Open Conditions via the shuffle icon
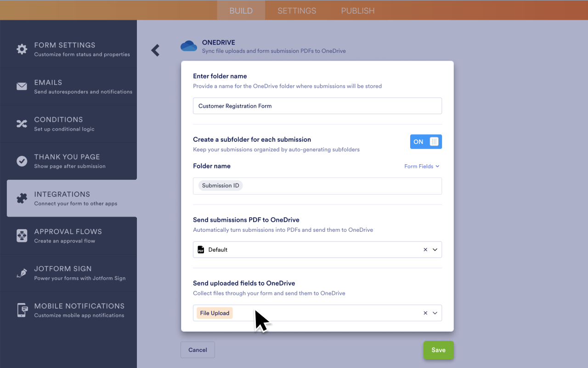Screen dimensions: 588x368 [22, 124]
